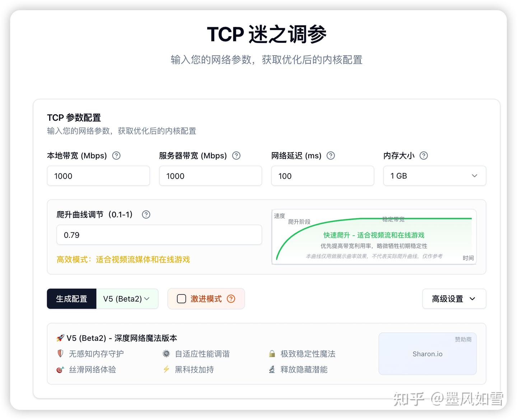This screenshot has height=420, width=517.
Task: Open help tooltip for 本地带宽 (Mbps)
Action: (116, 156)
